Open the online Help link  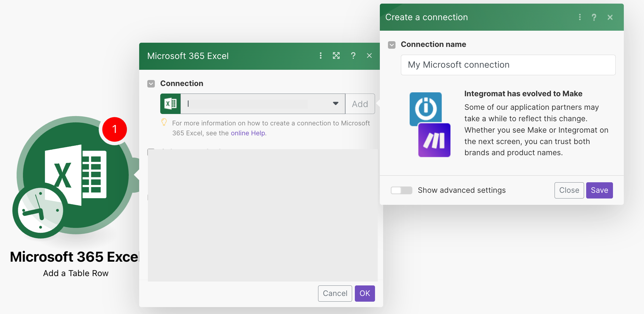[249, 133]
